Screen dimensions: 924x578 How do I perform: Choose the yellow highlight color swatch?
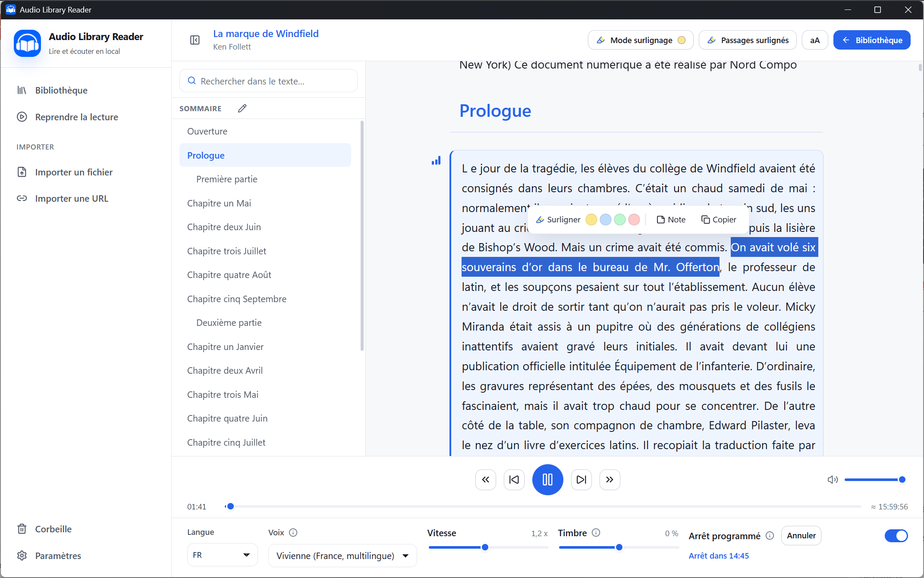coord(591,220)
